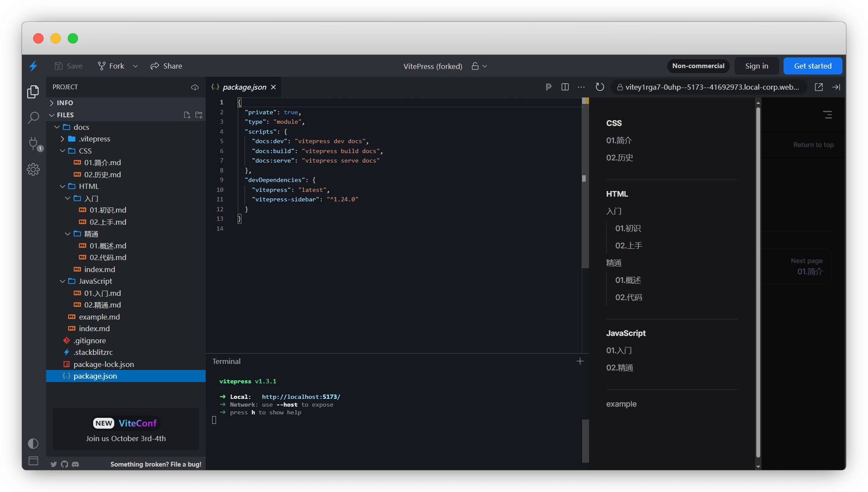The height and width of the screenshot is (492, 868).
Task: Open preview in new tab icon
Action: click(819, 87)
